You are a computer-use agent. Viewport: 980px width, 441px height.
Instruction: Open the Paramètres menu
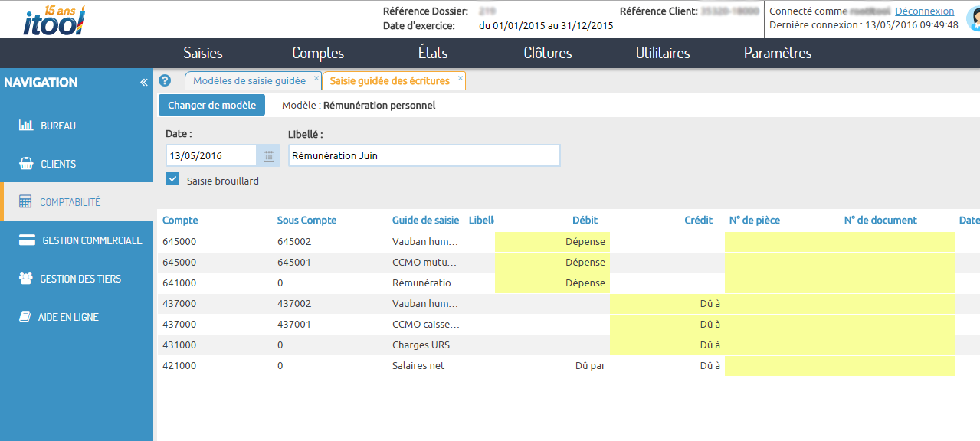[776, 53]
